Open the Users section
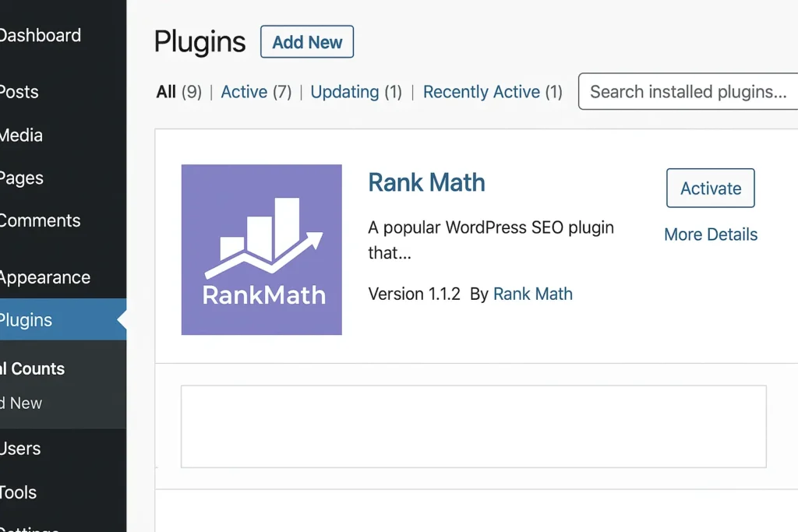798x532 pixels. 20,449
